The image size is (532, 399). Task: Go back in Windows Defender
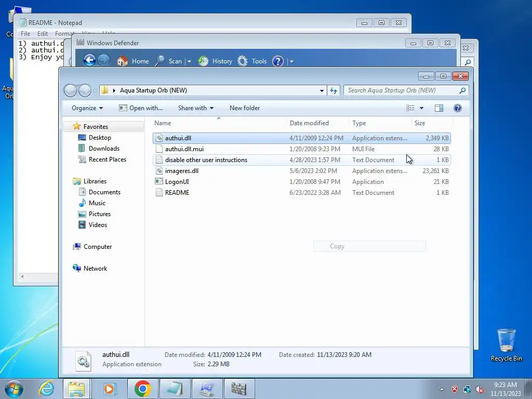click(89, 60)
